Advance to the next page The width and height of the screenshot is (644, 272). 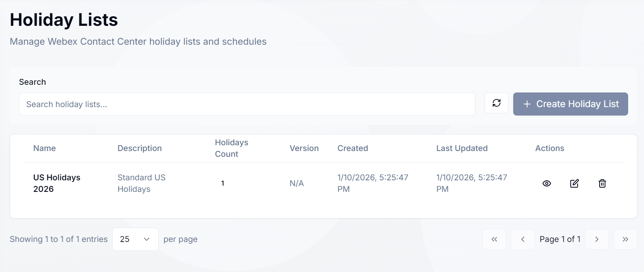[597, 239]
